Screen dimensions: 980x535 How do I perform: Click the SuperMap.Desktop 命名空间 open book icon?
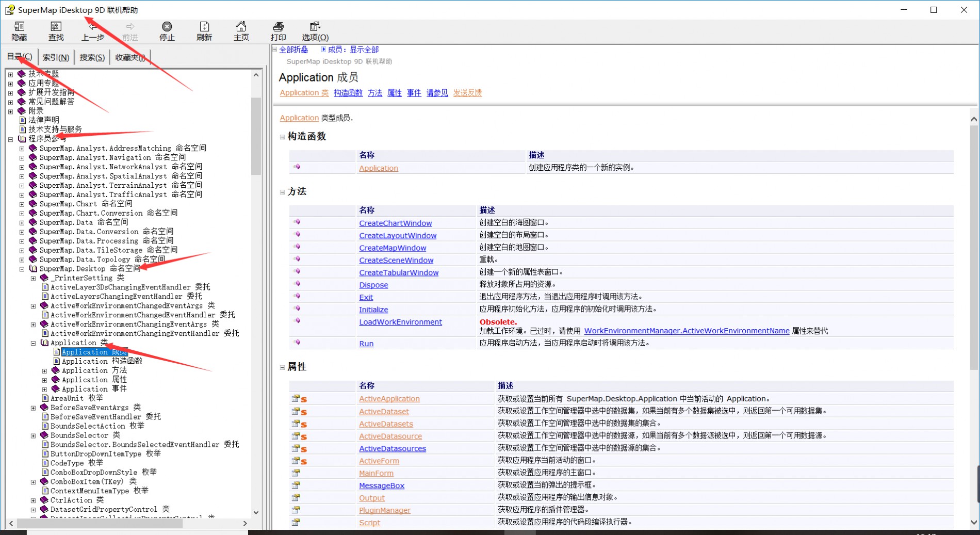[33, 269]
